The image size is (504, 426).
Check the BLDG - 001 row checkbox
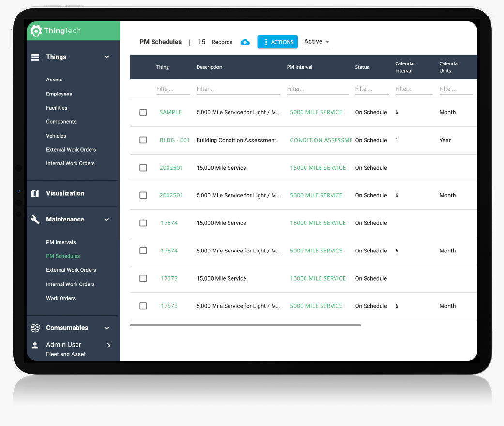click(x=143, y=140)
